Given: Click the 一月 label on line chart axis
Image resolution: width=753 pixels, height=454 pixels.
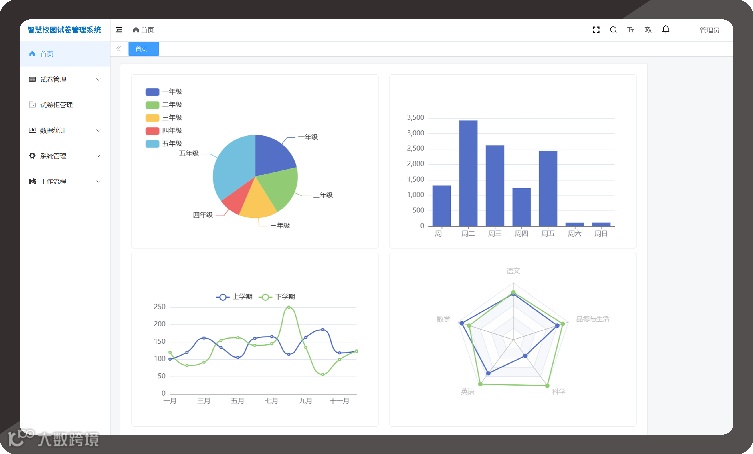Looking at the screenshot, I should pos(170,401).
